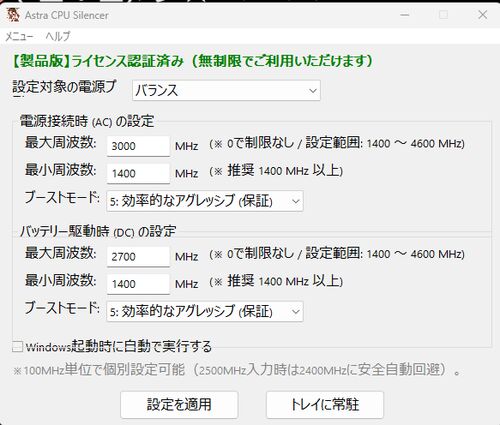Image resolution: width=500 pixels, height=425 pixels.
Task: Open the ヘルプ menu
Action: [58, 36]
